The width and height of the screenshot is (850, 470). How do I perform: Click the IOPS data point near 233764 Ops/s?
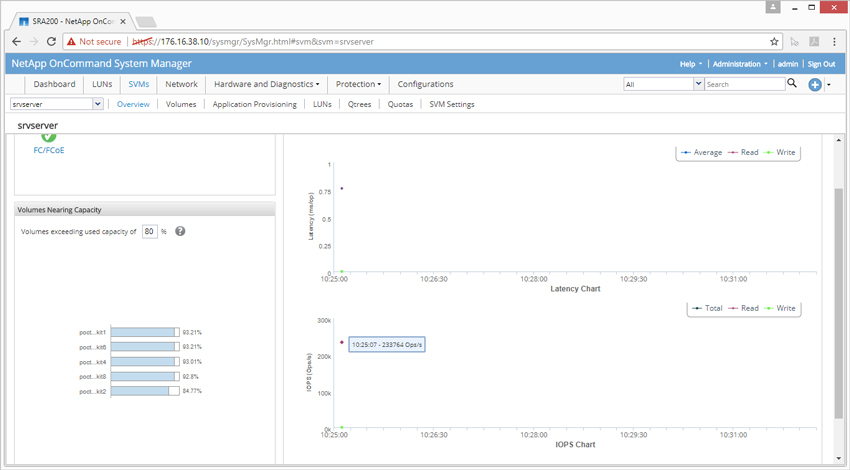(342, 342)
